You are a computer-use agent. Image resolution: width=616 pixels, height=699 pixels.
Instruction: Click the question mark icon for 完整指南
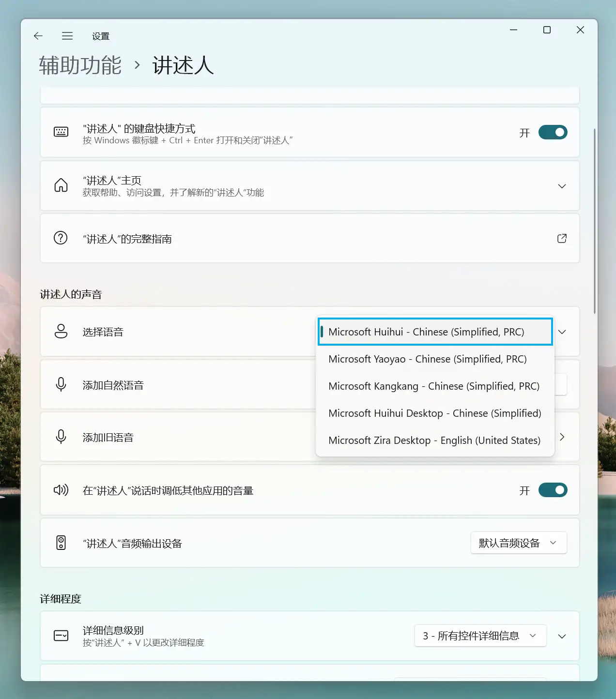tap(61, 238)
